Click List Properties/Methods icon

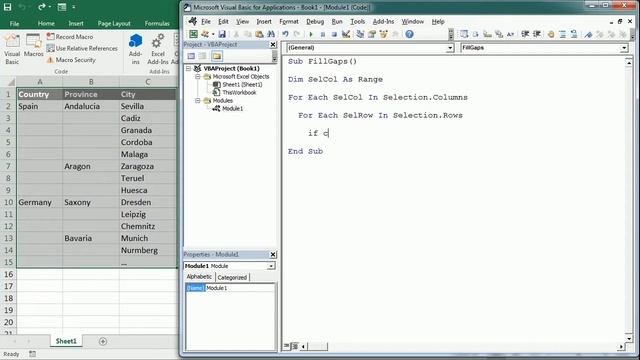point(464,34)
